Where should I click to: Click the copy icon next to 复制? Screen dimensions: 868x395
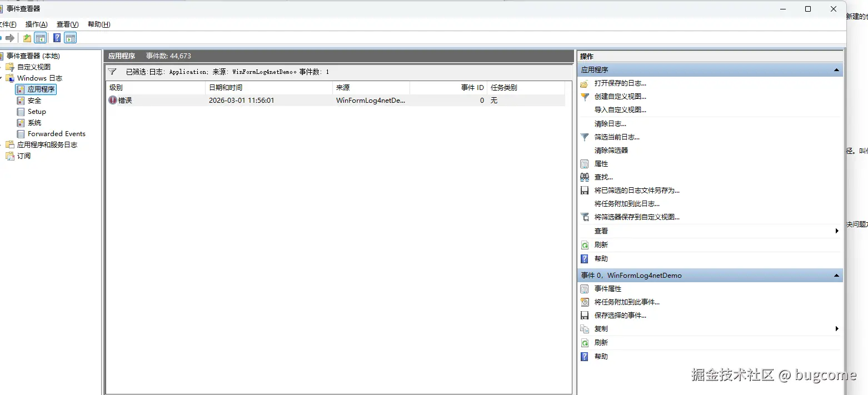pyautogui.click(x=584, y=329)
